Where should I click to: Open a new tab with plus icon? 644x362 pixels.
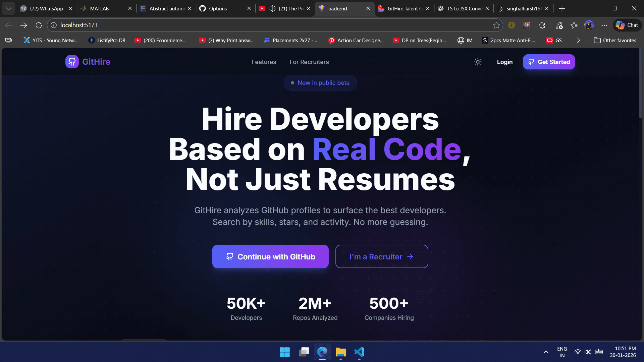click(562, 9)
